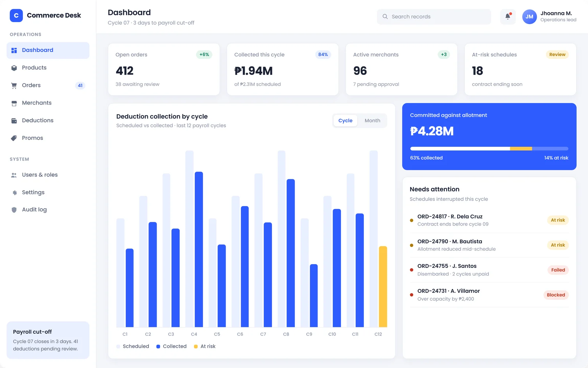Click the 84% badge on Collected card
Viewport: 588px width, 368px height.
point(323,54)
